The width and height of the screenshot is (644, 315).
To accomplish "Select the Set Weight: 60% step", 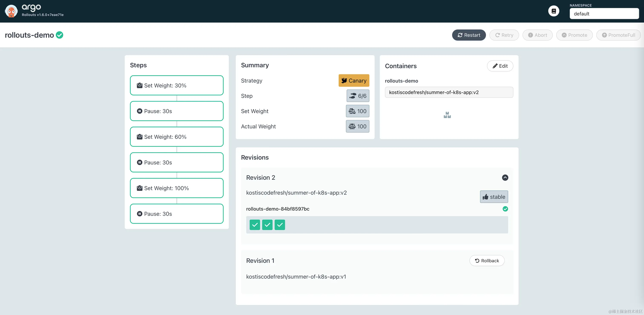I will pyautogui.click(x=177, y=137).
